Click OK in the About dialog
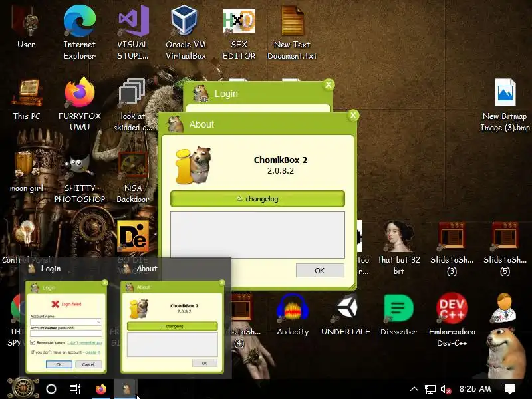The width and height of the screenshot is (532, 399). click(x=320, y=271)
